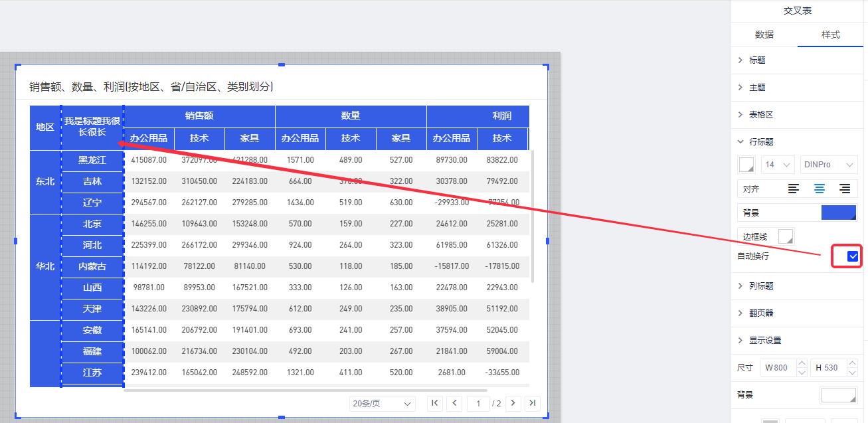Advance to next page of table

pos(513,403)
